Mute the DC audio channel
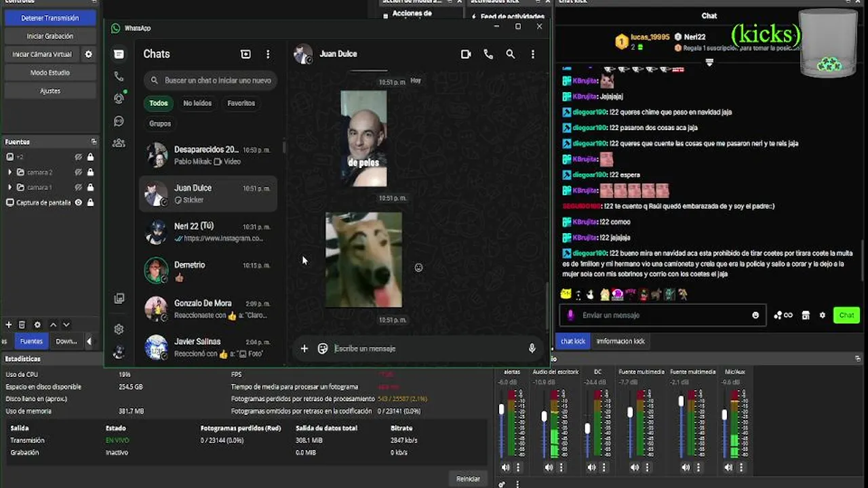This screenshot has width=868, height=488. (x=591, y=468)
